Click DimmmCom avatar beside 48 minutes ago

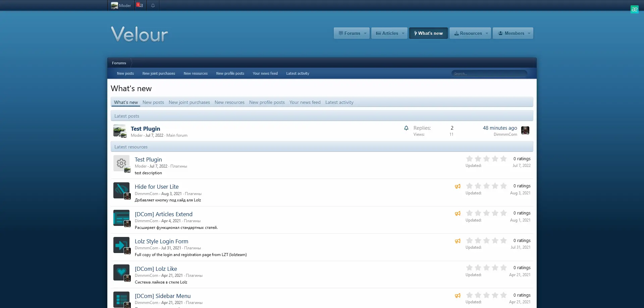[525, 130]
